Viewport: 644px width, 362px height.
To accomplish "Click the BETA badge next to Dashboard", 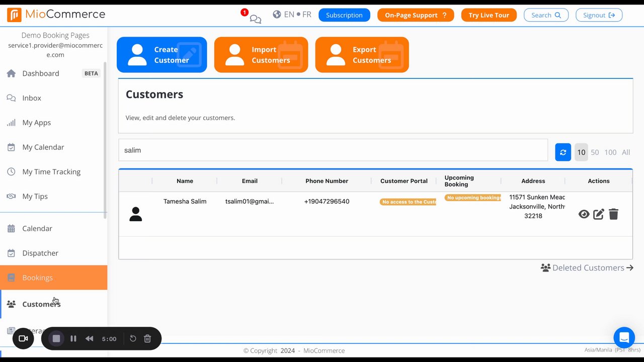I will coord(91,73).
